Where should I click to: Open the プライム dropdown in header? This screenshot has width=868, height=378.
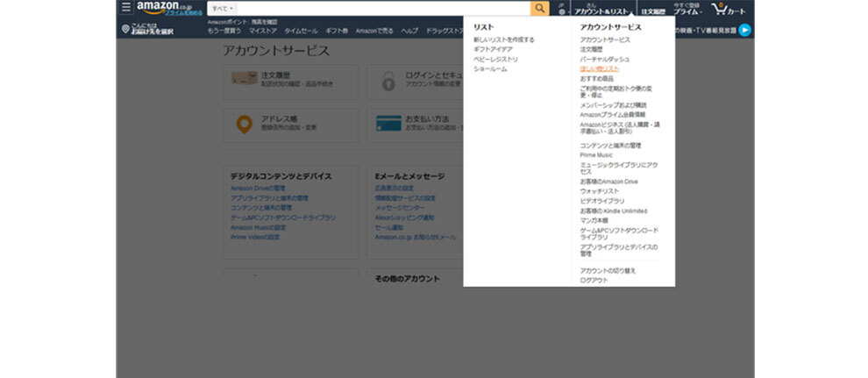688,8
